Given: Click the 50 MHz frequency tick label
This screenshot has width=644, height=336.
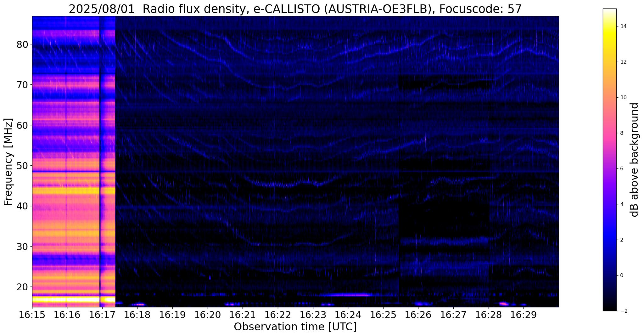Looking at the screenshot, I should click(x=22, y=166).
